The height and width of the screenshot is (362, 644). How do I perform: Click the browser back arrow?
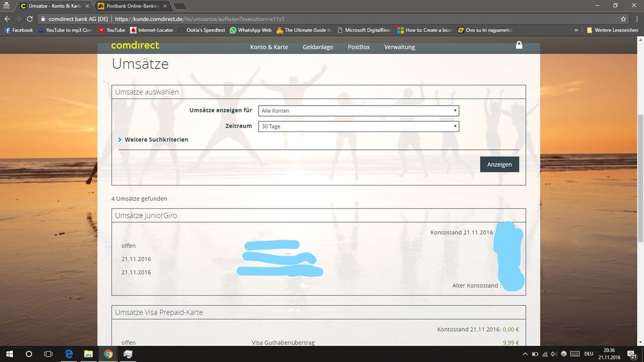tap(7, 19)
